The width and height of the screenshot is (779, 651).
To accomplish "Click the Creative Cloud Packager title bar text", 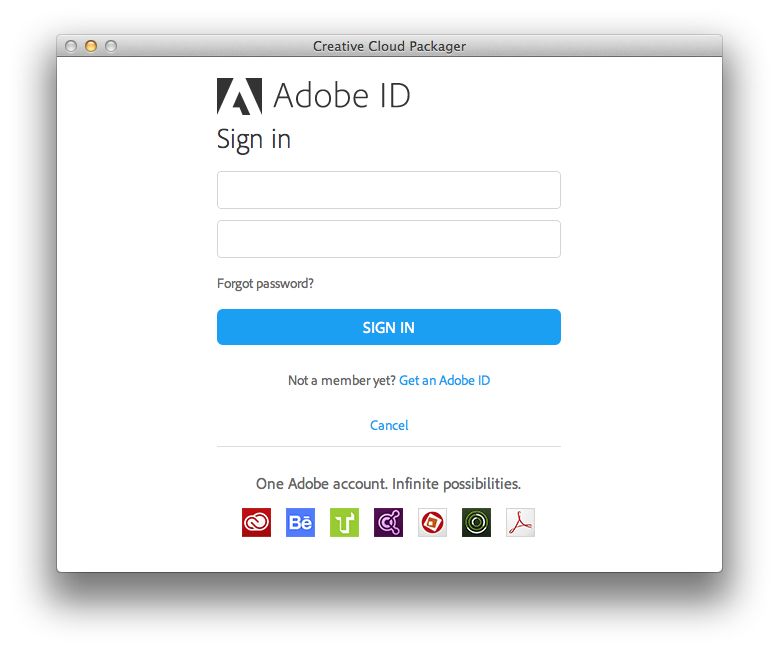I will [x=389, y=46].
